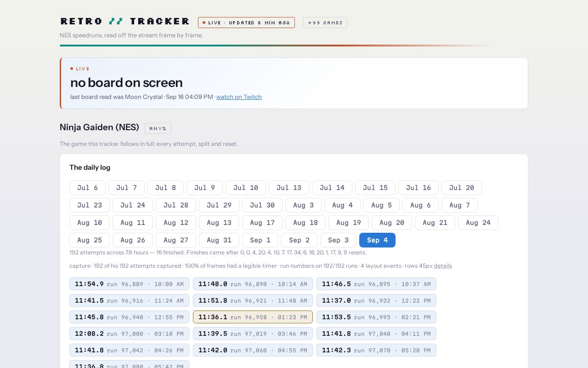Screen dimensions: 588x368
Task: Select the 11:53.5 run 96,993
Action: tap(376, 317)
